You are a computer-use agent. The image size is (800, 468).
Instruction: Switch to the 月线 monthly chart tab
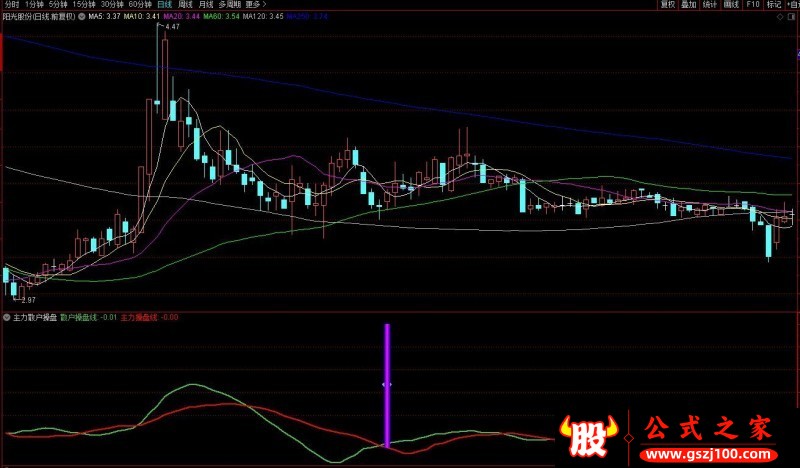pos(206,4)
